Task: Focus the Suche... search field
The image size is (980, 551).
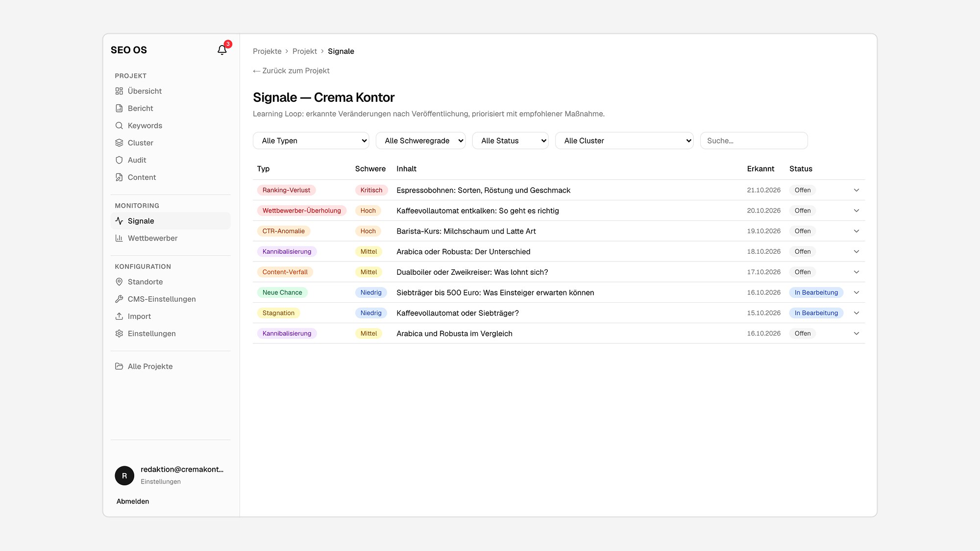Action: pos(754,141)
